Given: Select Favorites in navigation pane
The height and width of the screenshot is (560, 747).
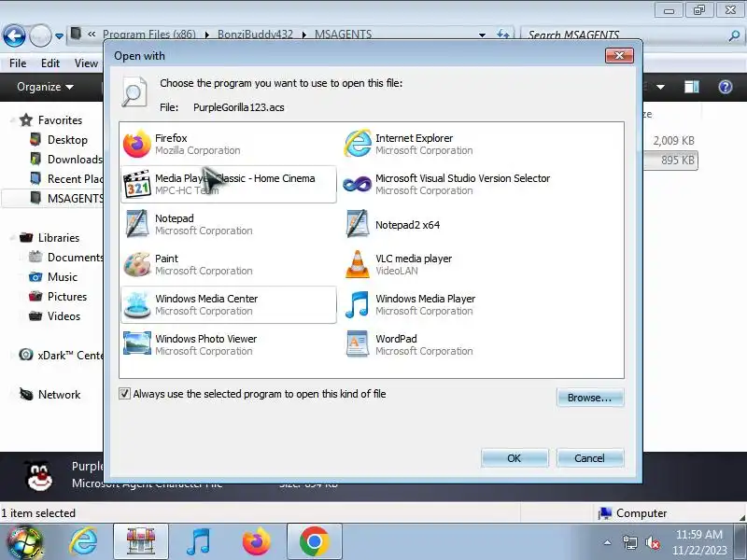Looking at the screenshot, I should click(x=60, y=120).
